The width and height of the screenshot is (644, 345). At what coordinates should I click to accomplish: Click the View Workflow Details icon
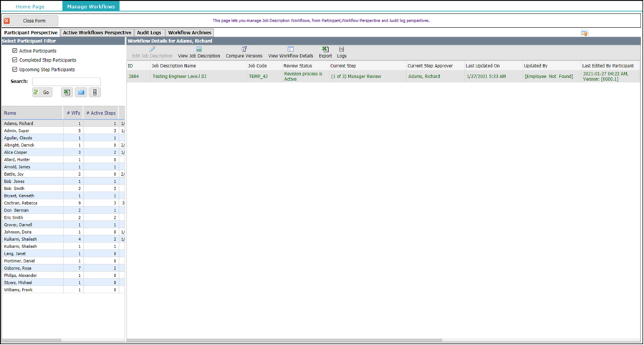290,49
